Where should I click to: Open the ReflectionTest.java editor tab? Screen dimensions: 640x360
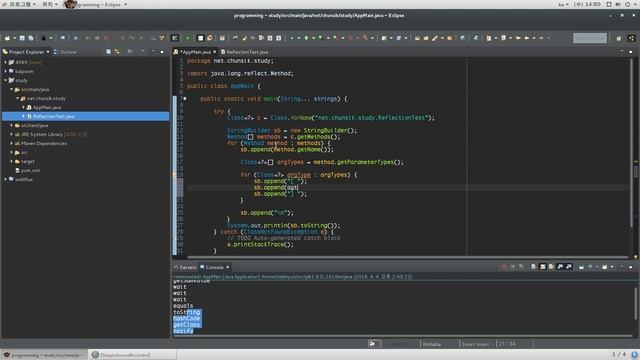244,52
